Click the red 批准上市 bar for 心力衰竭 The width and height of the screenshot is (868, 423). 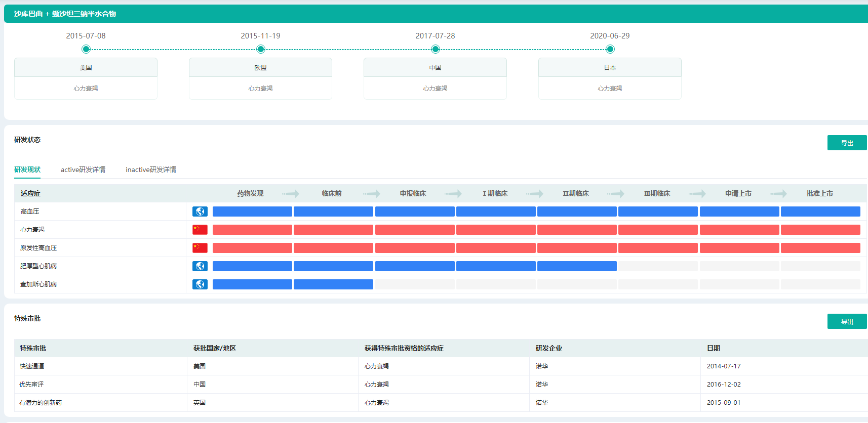820,230
